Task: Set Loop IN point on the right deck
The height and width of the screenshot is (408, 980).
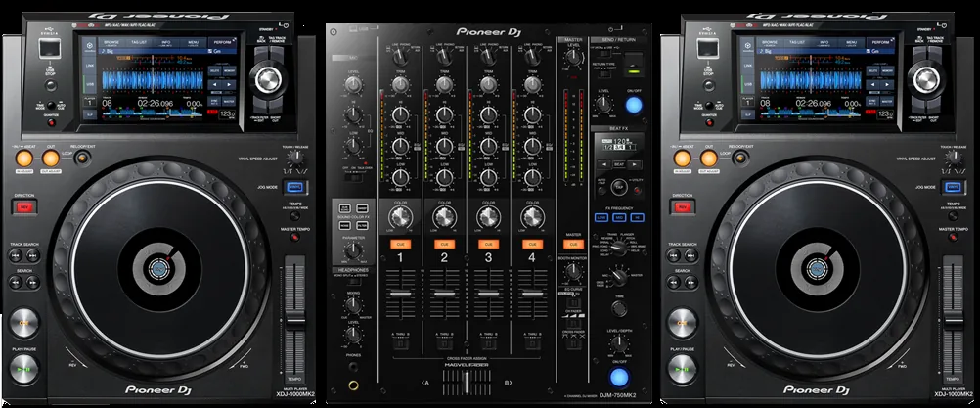Action: pyautogui.click(x=682, y=159)
